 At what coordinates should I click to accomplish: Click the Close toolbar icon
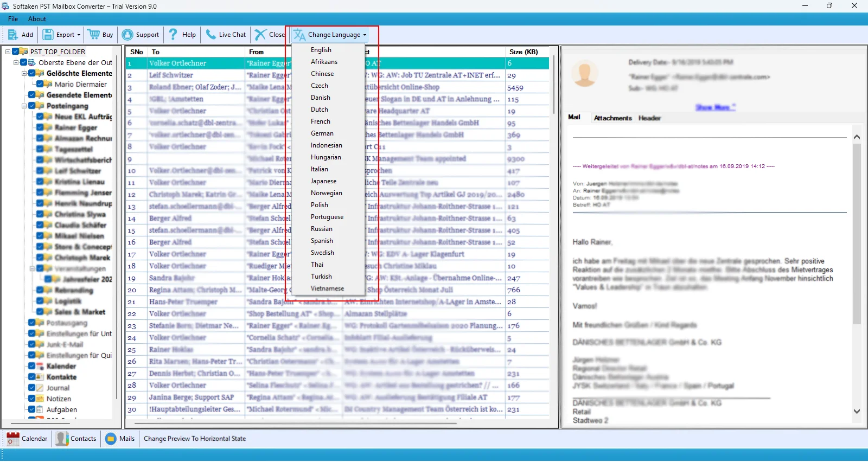[x=260, y=35]
